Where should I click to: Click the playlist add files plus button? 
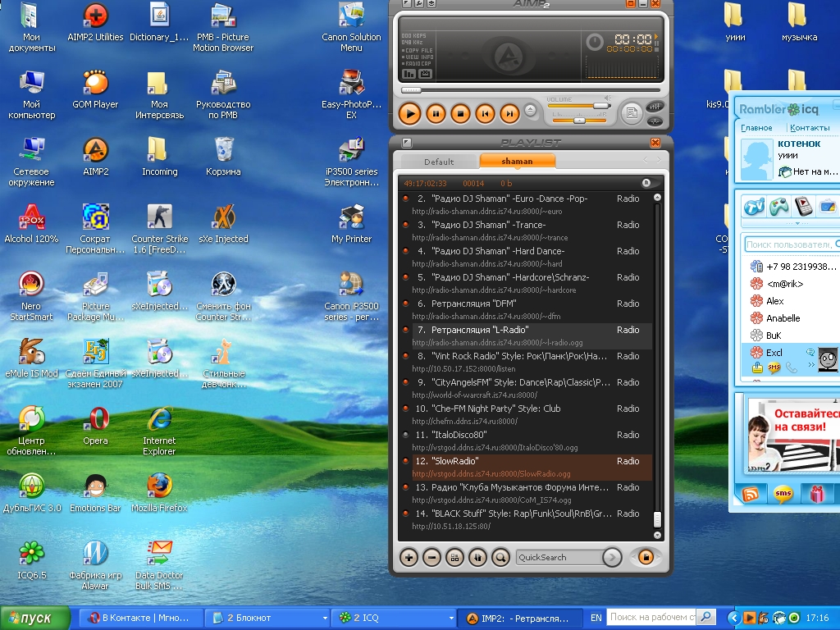tap(409, 558)
